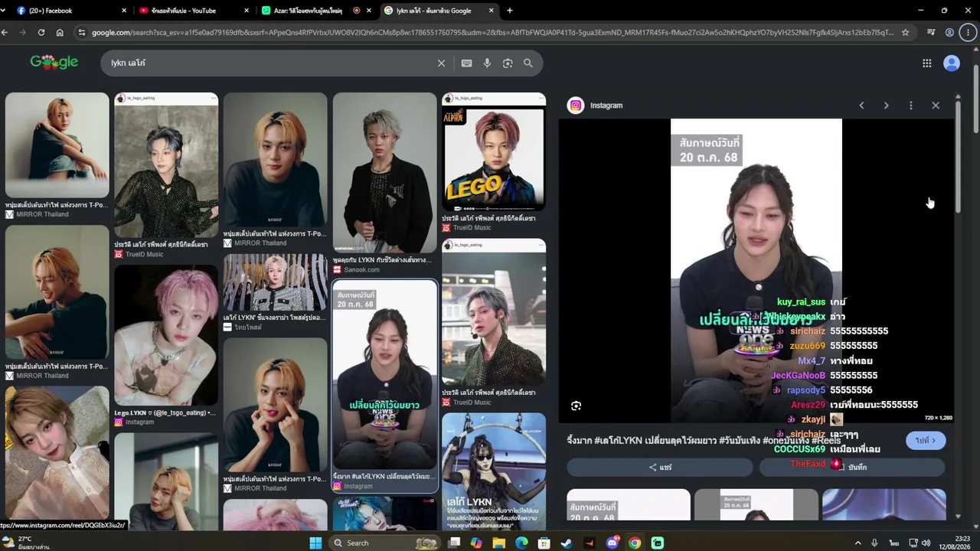Open a new browser tab
This screenshot has height=551, width=980.
(510, 11)
